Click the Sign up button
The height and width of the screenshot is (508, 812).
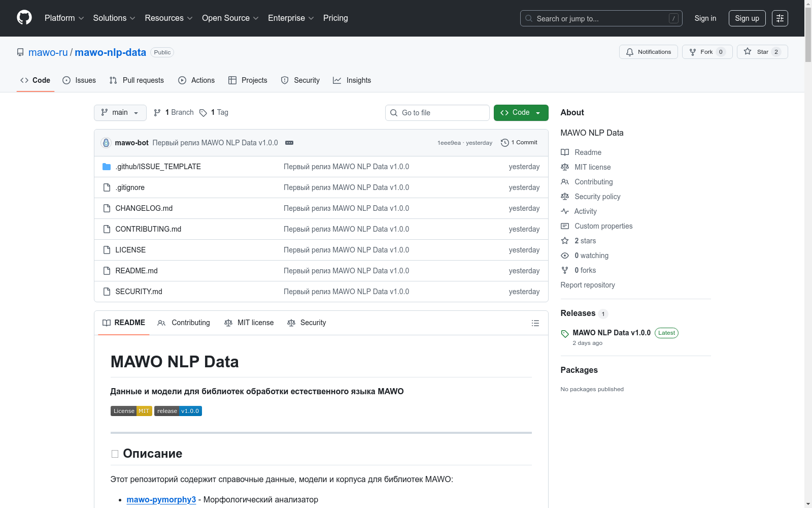click(747, 18)
